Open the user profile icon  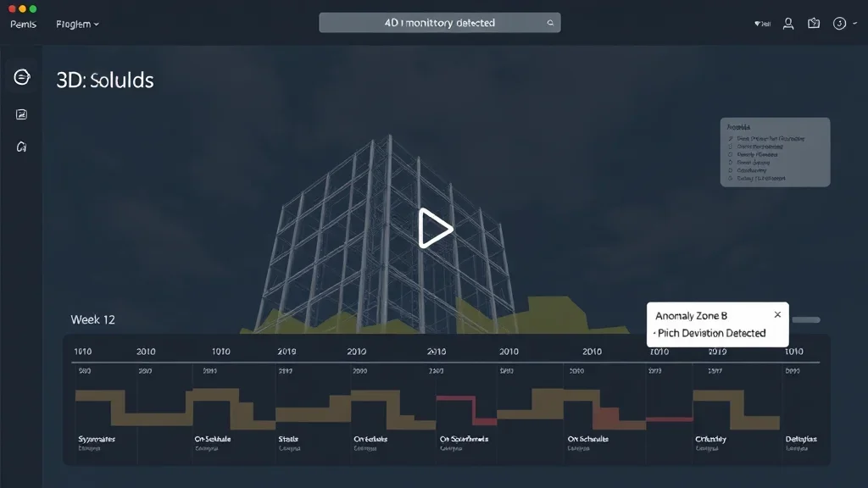(788, 23)
